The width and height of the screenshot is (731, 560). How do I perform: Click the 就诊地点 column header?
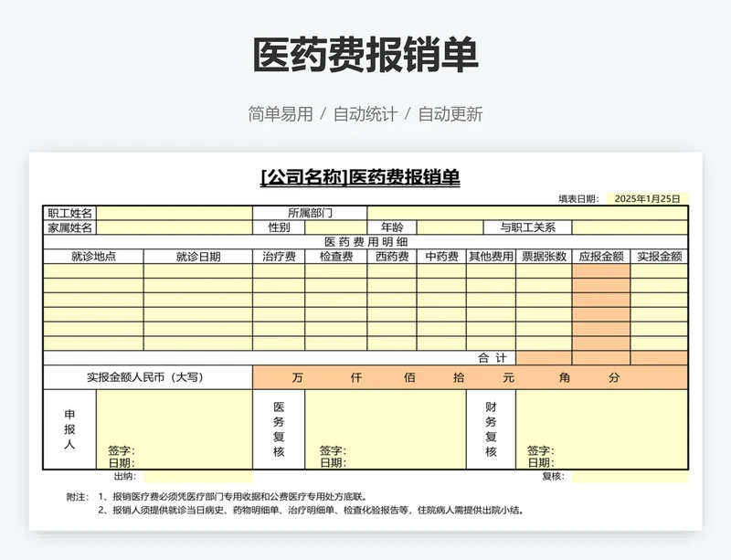tap(93, 257)
